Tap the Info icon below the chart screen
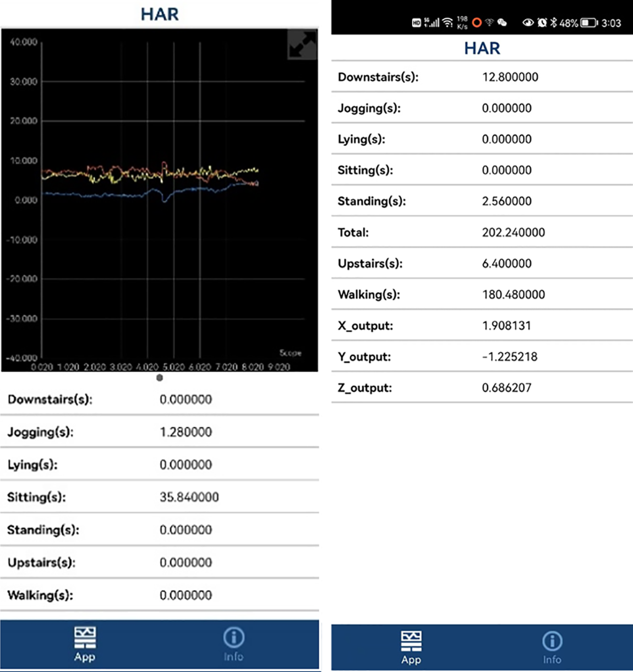This screenshot has width=633, height=672. point(233,644)
